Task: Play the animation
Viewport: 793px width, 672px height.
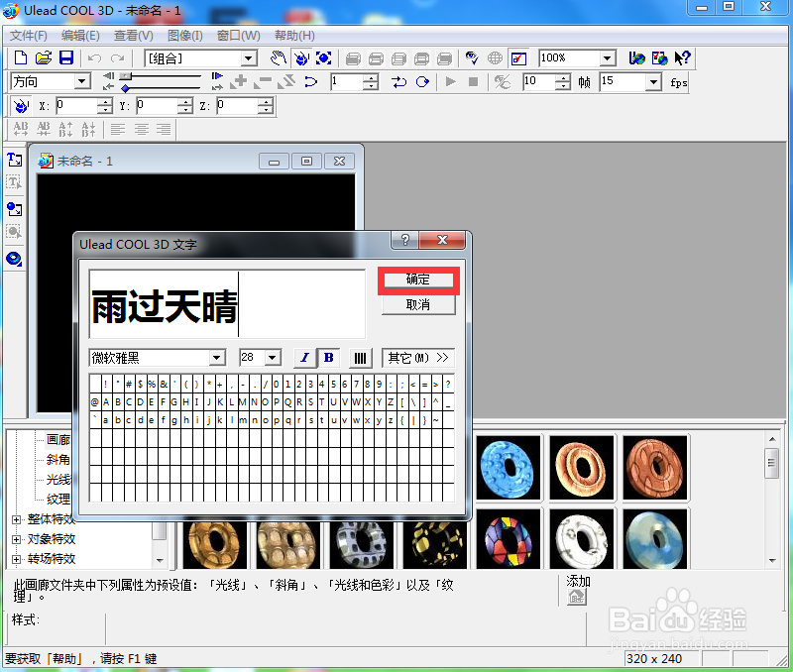Action: pos(450,81)
